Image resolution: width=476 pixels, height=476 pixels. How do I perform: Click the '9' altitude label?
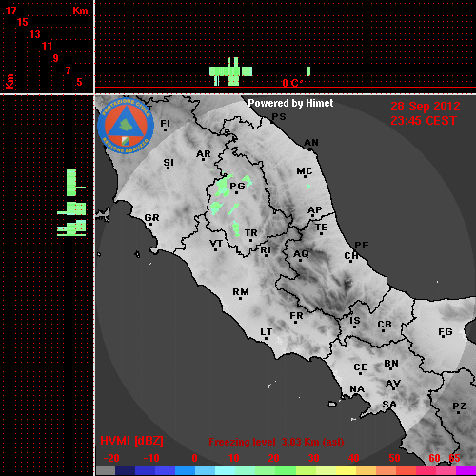click(x=56, y=58)
